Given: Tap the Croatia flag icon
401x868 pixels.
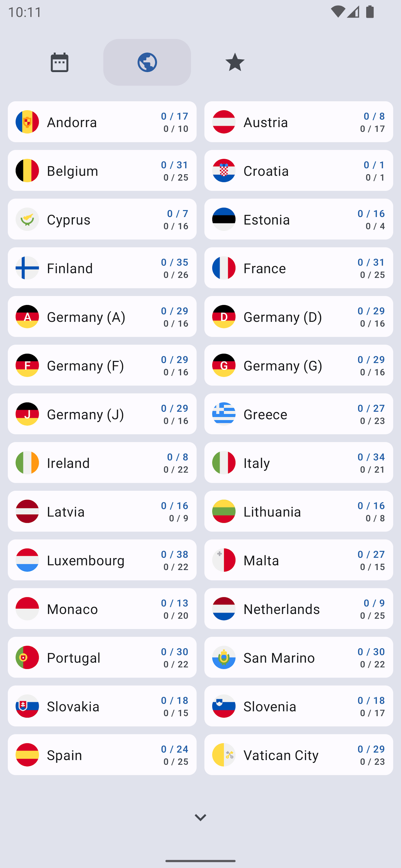Looking at the screenshot, I should coord(224,170).
